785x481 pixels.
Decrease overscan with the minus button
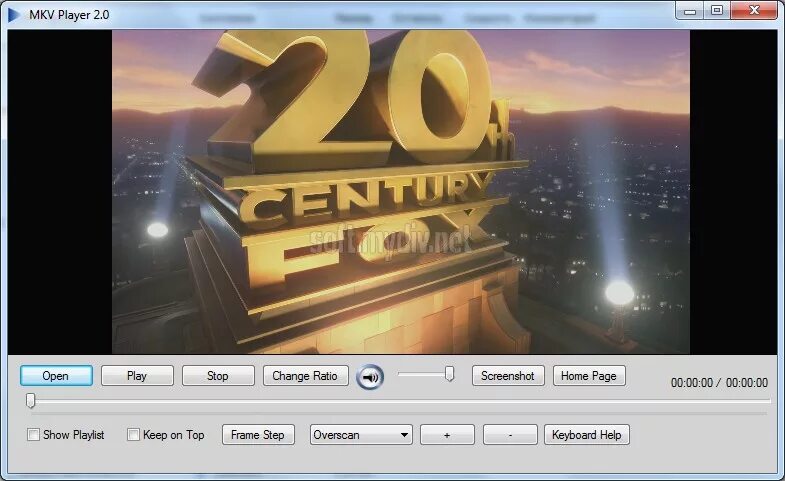(510, 434)
